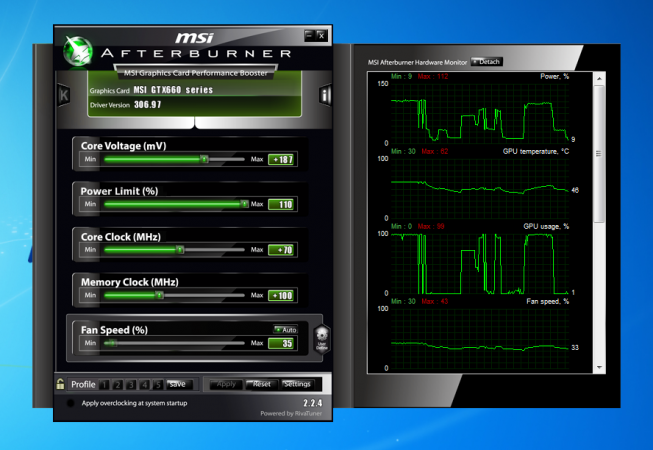This screenshot has height=450, width=653.
Task: Click the Core Voltage +187 value field
Action: [281, 159]
